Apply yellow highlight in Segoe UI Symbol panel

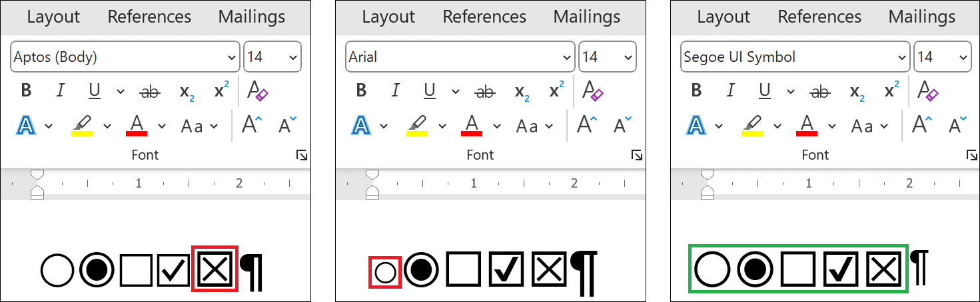pyautogui.click(x=752, y=126)
